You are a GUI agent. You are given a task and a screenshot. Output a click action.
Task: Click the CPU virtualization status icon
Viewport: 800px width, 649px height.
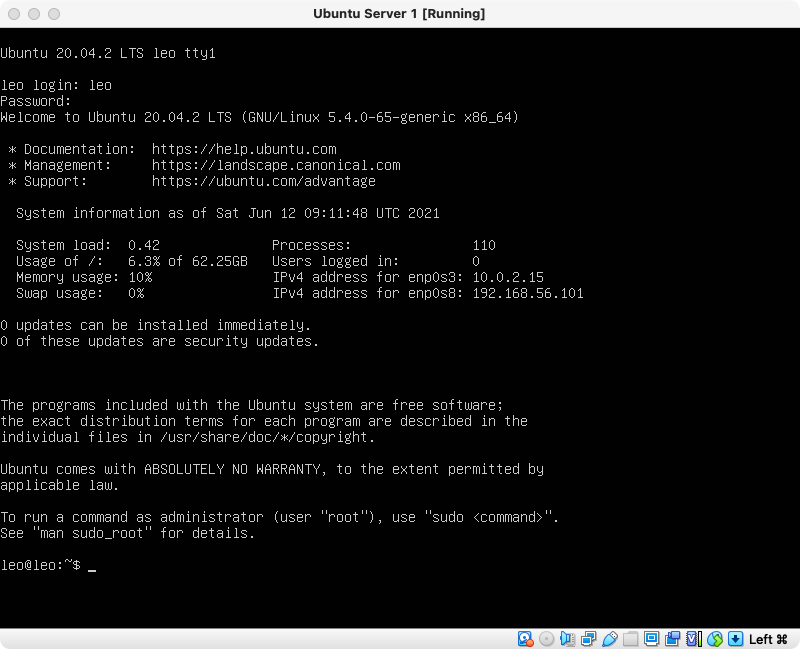[693, 639]
